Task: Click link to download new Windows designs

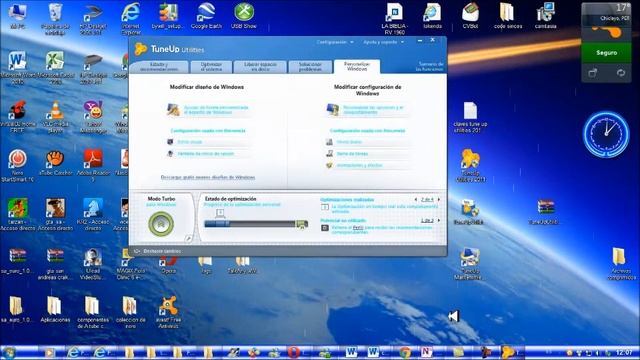Action: click(208, 177)
